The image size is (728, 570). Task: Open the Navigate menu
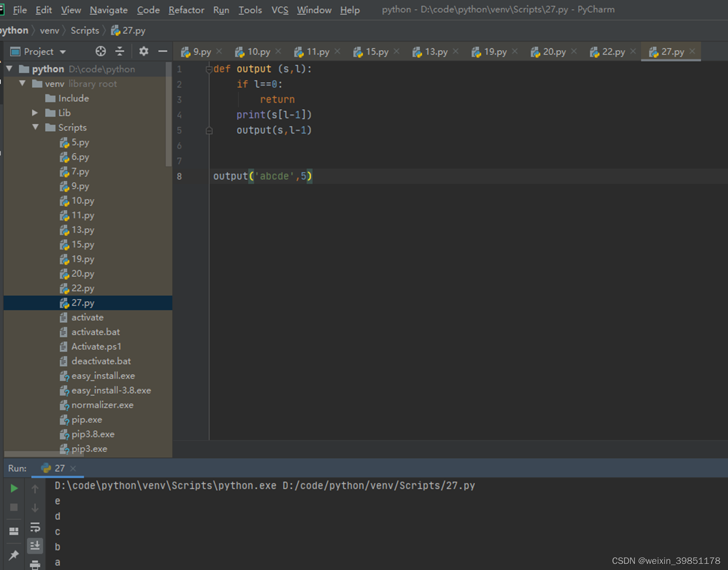[108, 10]
